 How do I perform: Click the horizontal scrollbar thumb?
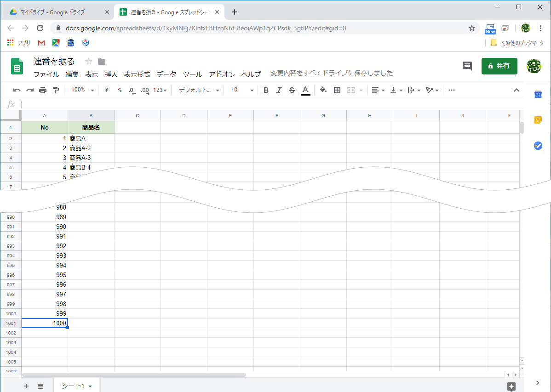tap(134, 375)
